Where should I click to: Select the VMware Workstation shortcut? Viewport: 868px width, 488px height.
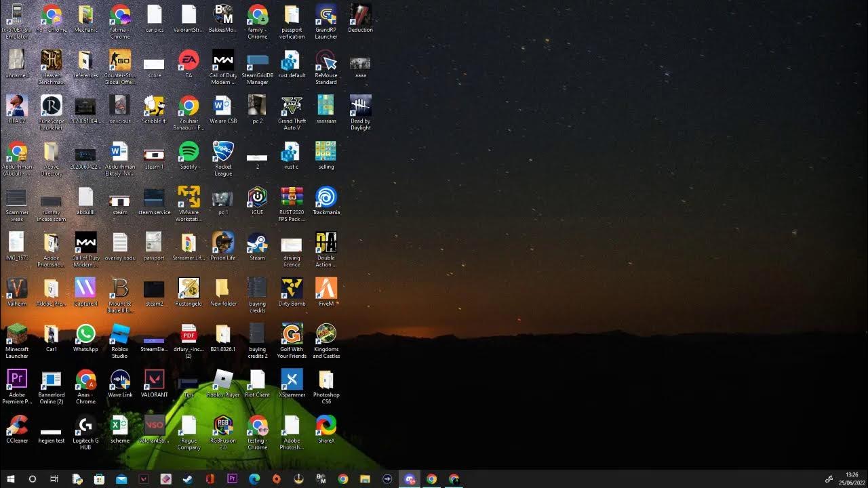coord(189,204)
